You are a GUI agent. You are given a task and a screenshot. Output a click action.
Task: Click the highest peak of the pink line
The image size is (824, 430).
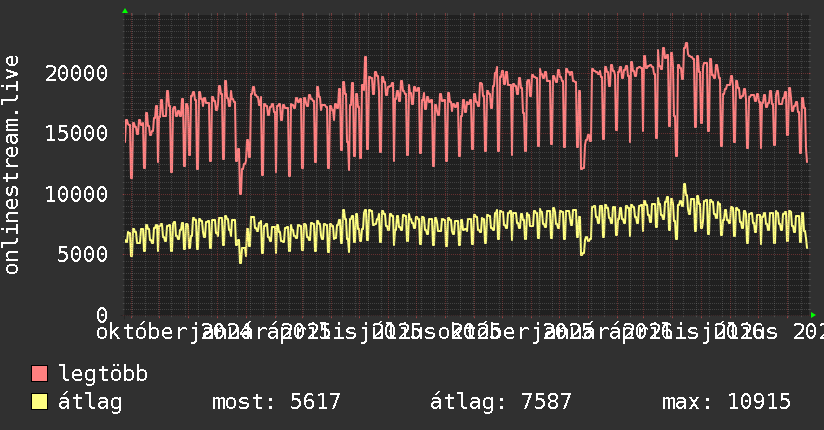coord(686,44)
